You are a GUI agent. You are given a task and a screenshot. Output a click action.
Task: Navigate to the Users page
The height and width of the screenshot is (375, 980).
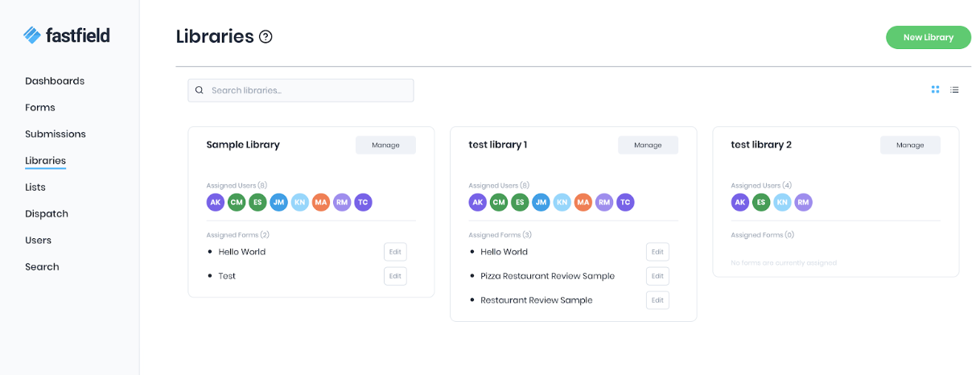pos(38,240)
